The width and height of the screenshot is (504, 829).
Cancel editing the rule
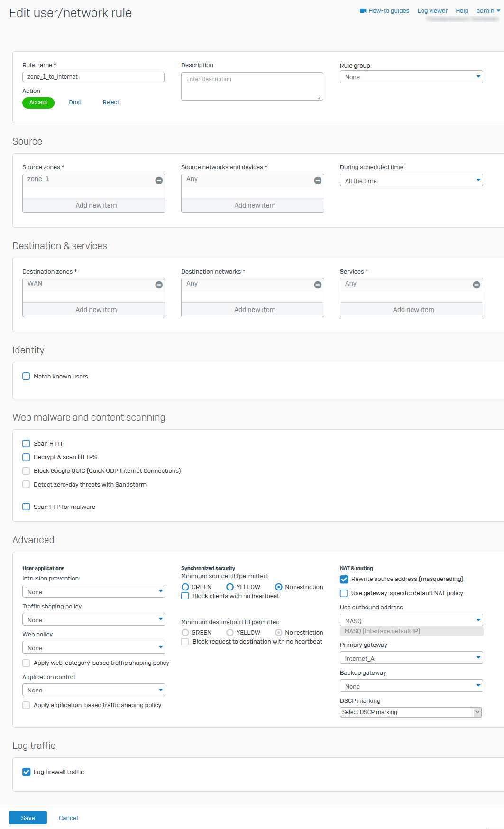pos(68,818)
